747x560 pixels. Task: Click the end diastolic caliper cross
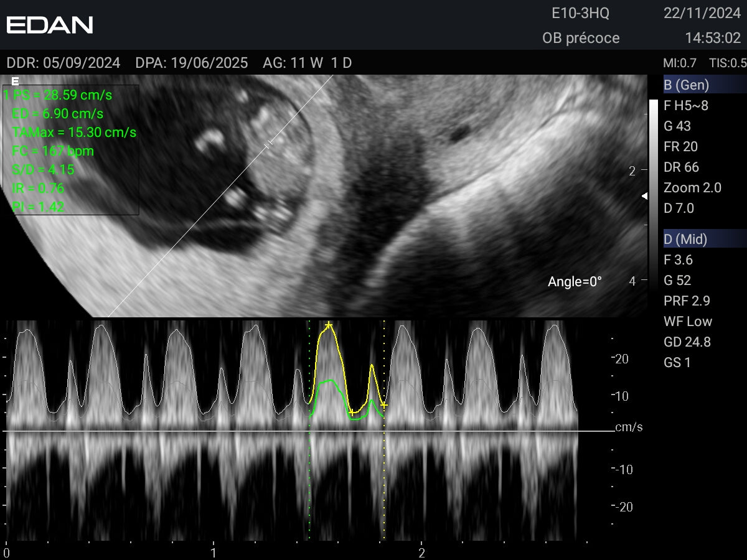[x=384, y=405]
